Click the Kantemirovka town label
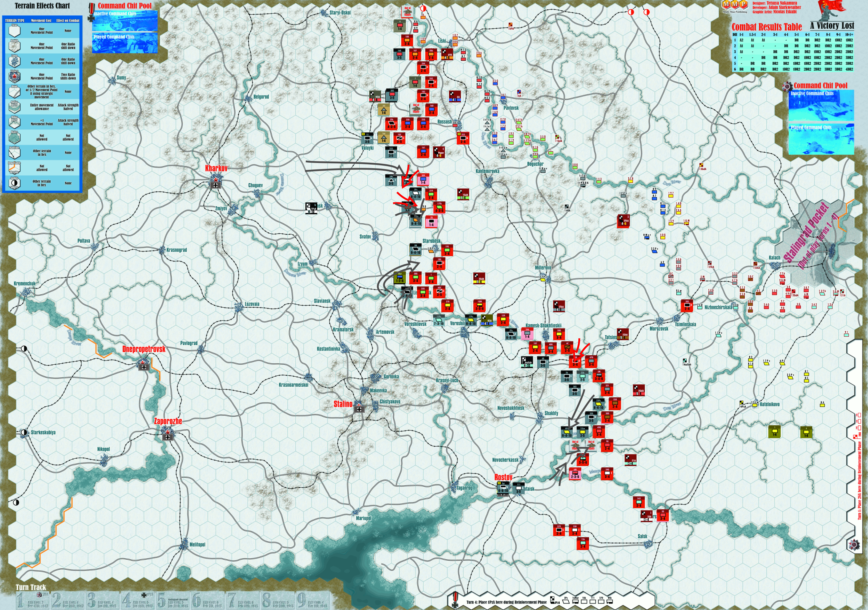The height and width of the screenshot is (610, 868). pos(488,171)
